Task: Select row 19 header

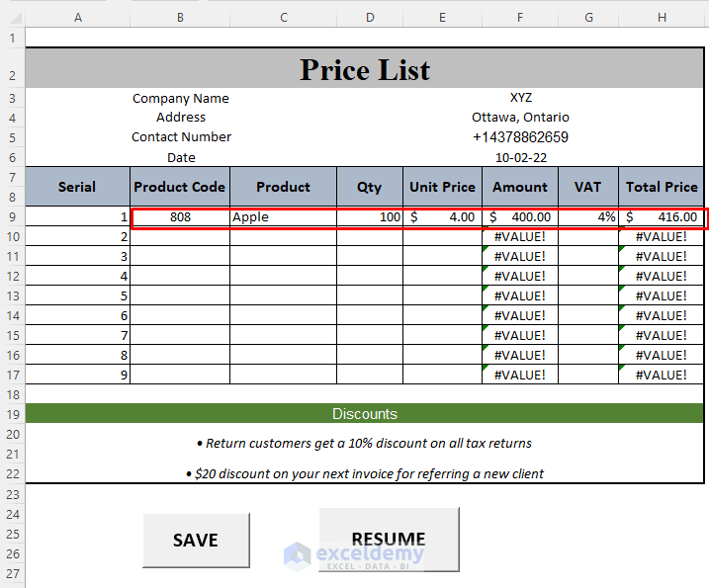Action: tap(12, 414)
